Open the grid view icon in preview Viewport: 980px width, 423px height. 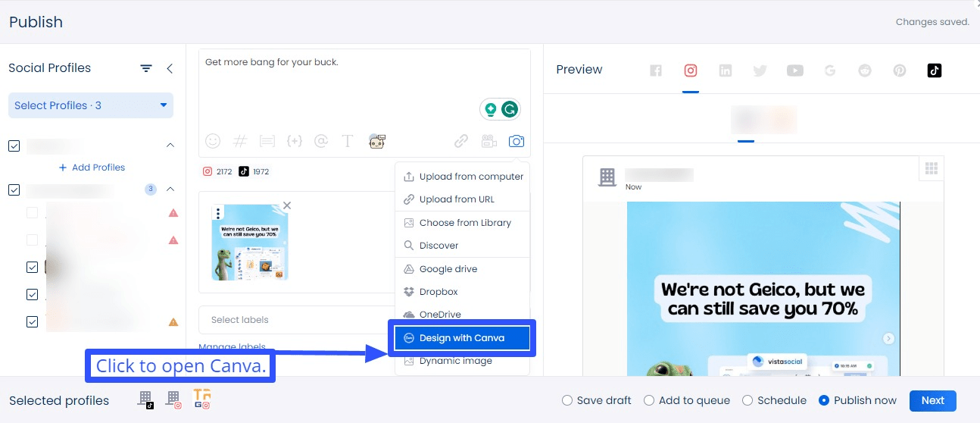pos(932,168)
